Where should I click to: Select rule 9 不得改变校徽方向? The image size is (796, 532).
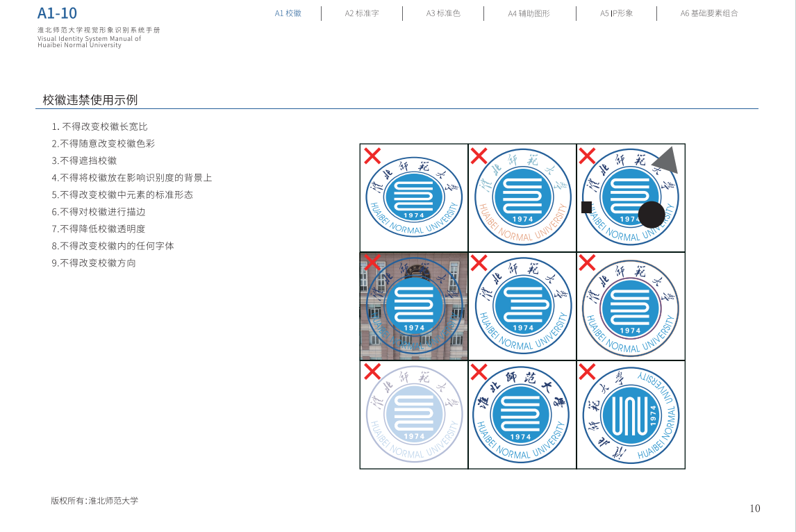(x=93, y=263)
